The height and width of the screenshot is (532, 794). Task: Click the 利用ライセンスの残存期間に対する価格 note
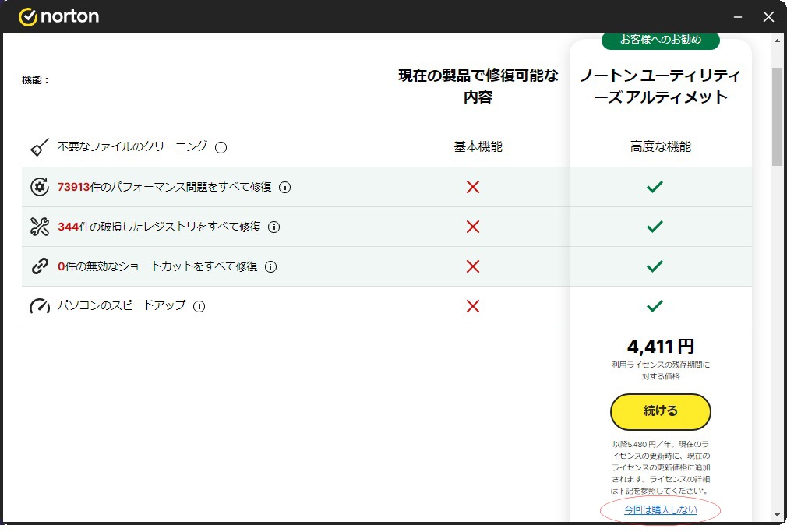[660, 371]
